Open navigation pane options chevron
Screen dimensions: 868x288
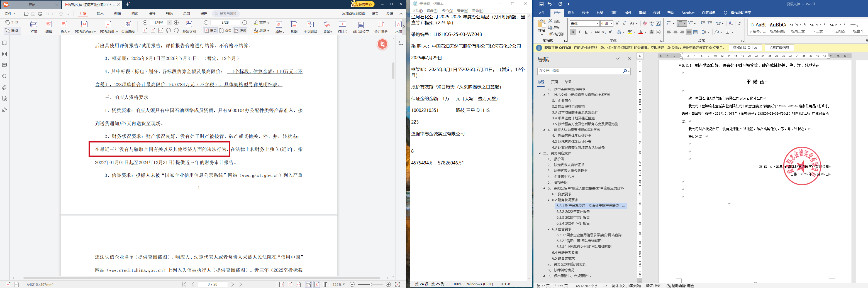[618, 58]
